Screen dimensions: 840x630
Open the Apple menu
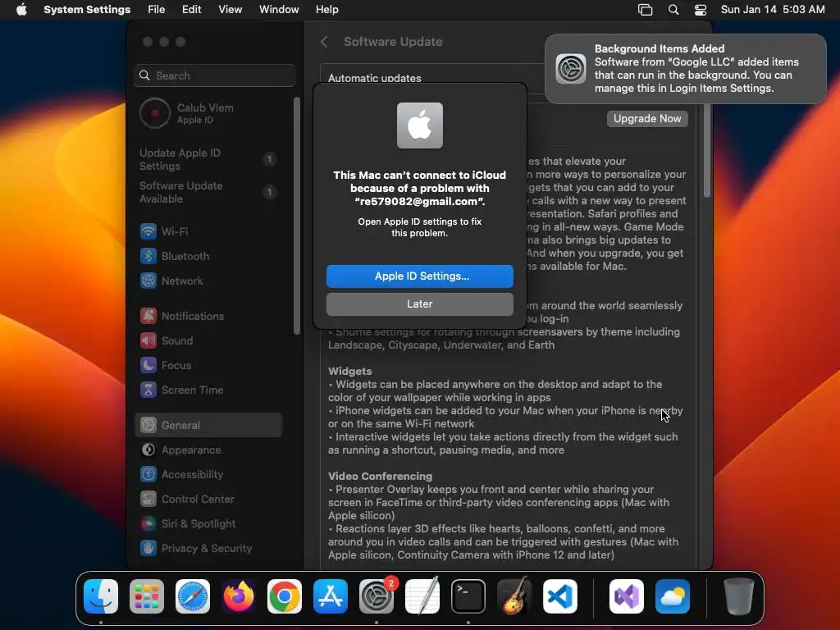21,10
